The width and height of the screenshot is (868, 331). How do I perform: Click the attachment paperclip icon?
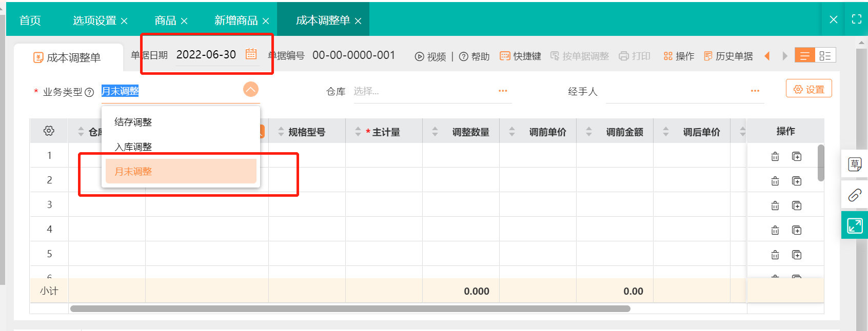click(854, 195)
